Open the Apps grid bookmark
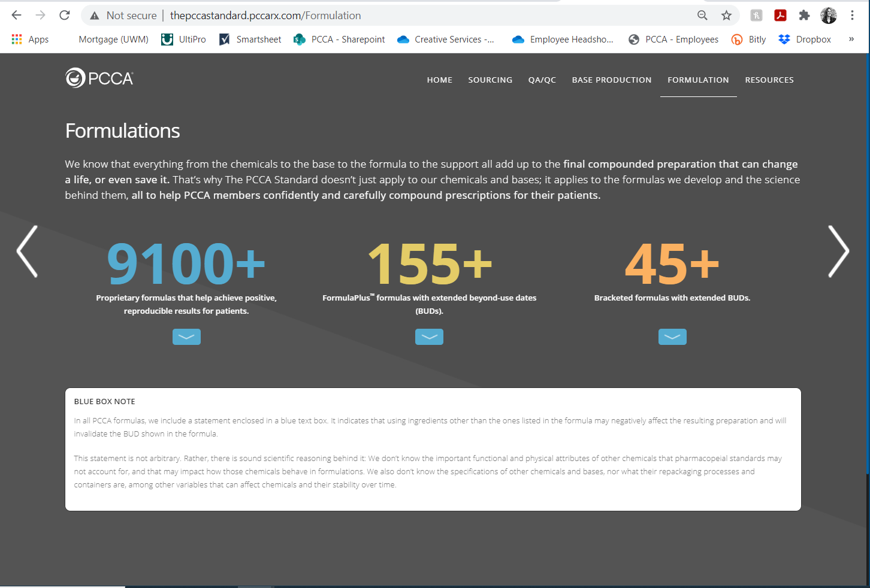 click(x=30, y=40)
